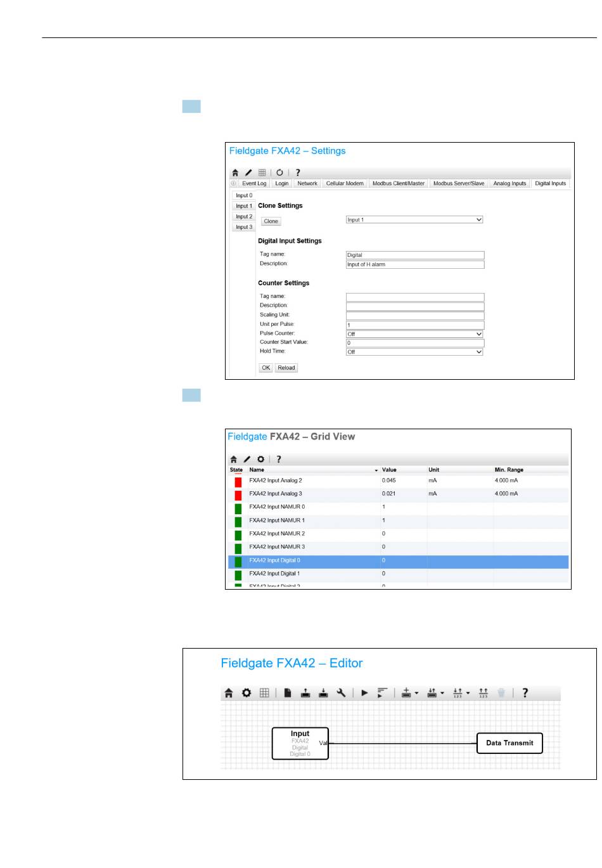
Task: Click the red state indicator for Analog 3
Action: click(238, 495)
